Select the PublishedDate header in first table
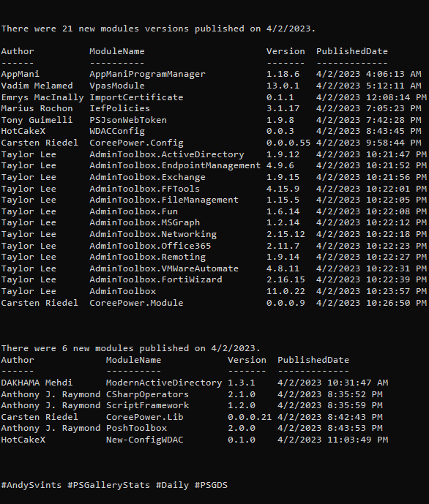This screenshot has height=504, width=429. point(352,51)
